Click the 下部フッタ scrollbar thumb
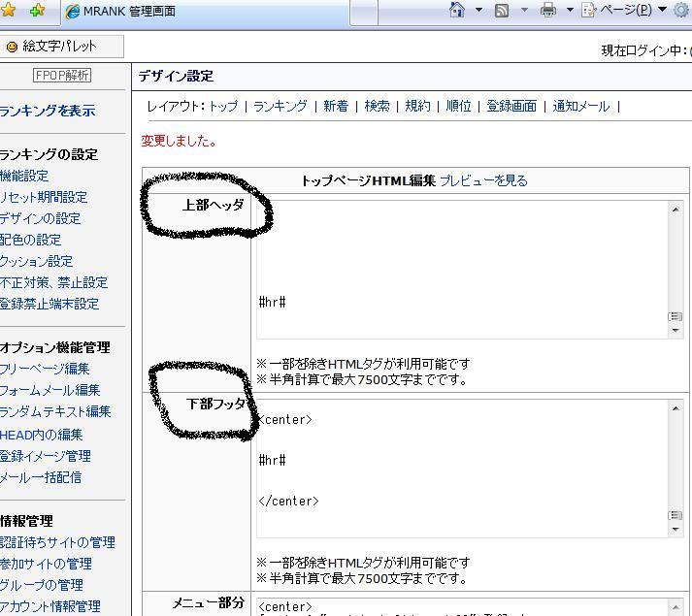692x616 pixels. pyautogui.click(x=676, y=515)
